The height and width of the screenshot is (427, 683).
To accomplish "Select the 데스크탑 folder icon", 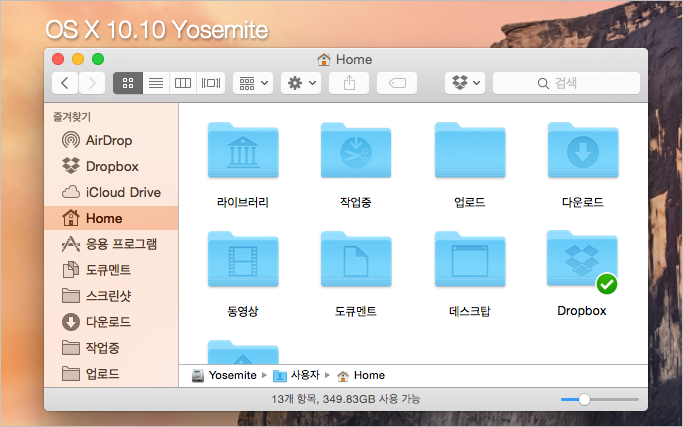I will [x=470, y=259].
